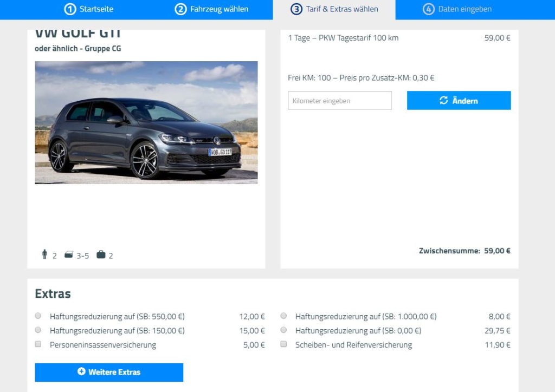Open the Fahrzeug wählen step tab
This screenshot has height=392, width=555.
click(x=211, y=9)
